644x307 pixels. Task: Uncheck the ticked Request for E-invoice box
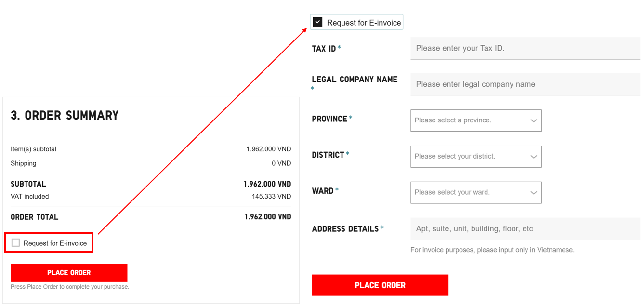point(317,22)
